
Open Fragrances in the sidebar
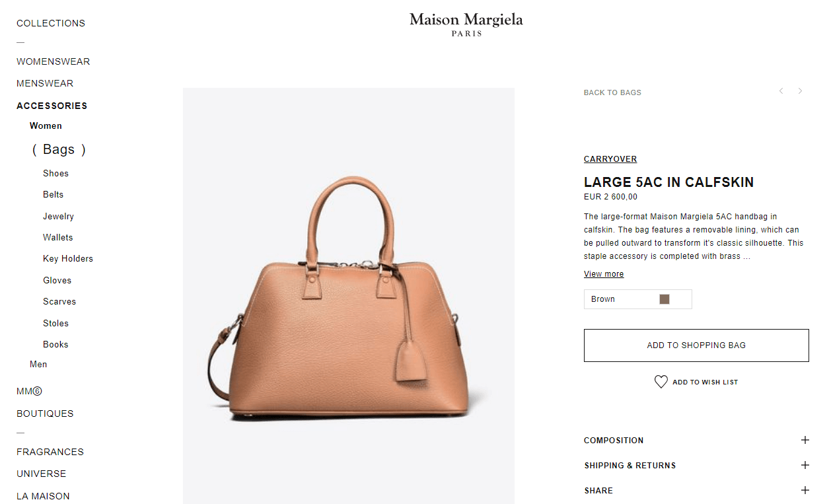[50, 452]
